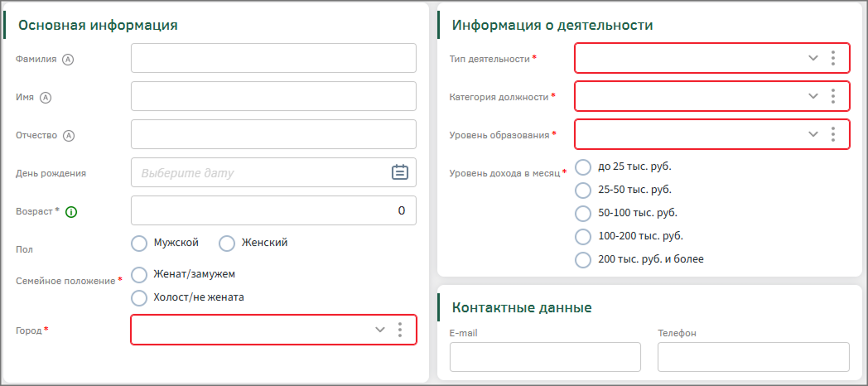Open the three-dot menu for Уровень образования
868x386 pixels.
coord(833,134)
